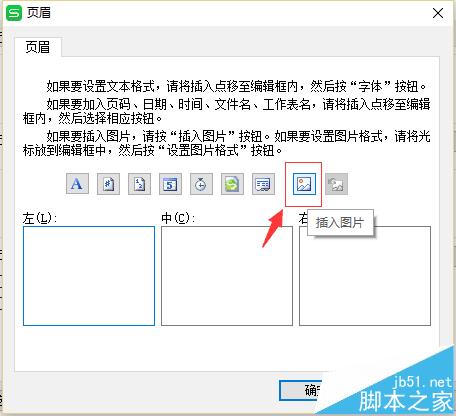Close the 页眉 dialog window
Image resolution: width=456 pixels, height=416 pixels.
438,13
